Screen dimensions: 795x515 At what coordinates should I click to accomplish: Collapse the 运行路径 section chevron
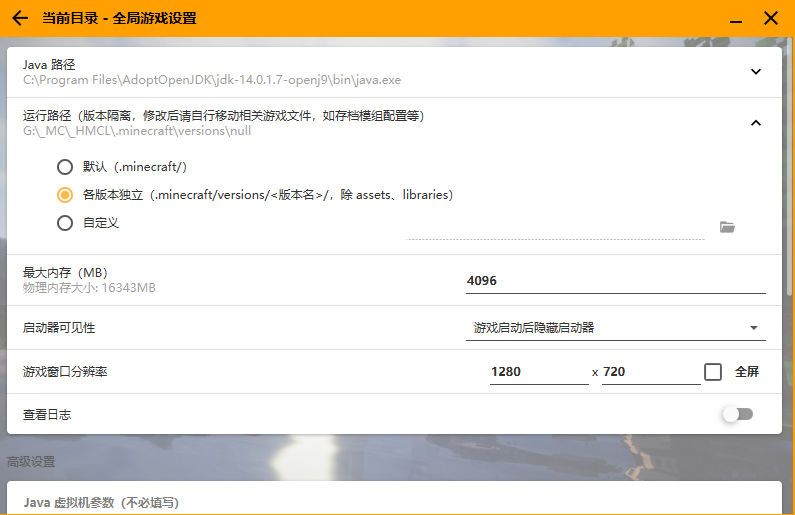coord(756,123)
